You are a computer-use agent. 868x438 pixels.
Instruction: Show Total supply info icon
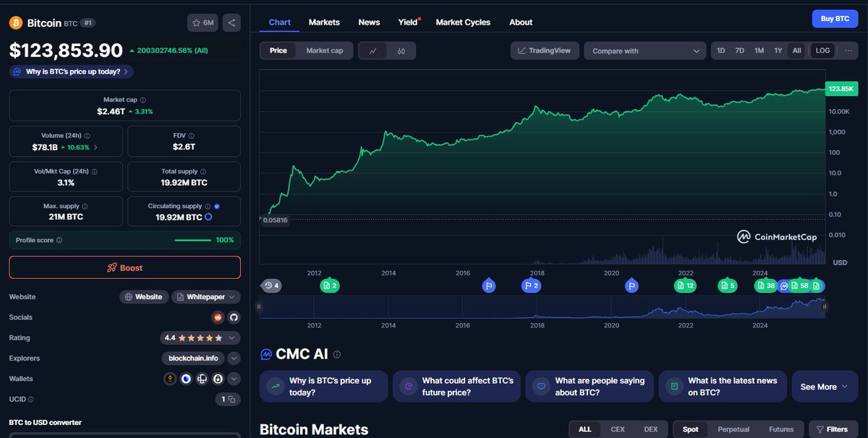click(204, 171)
